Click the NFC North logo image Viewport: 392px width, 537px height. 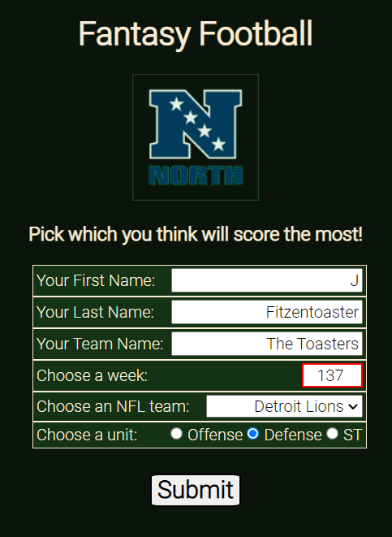click(196, 137)
